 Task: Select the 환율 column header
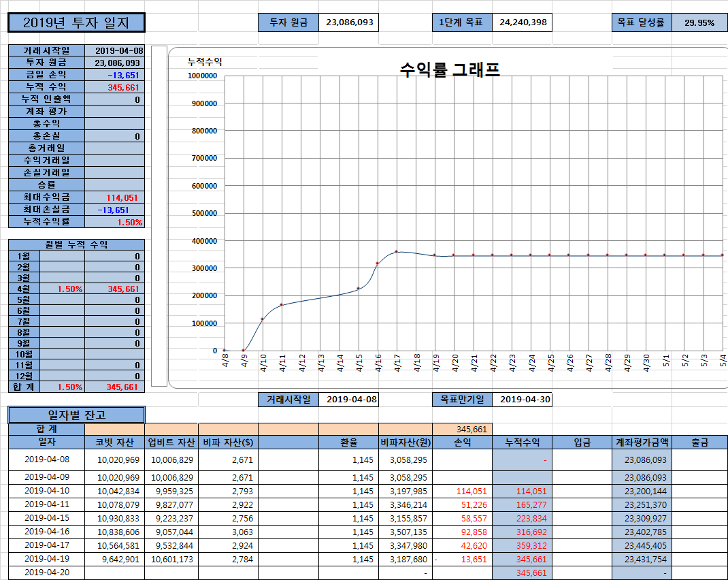(x=349, y=442)
